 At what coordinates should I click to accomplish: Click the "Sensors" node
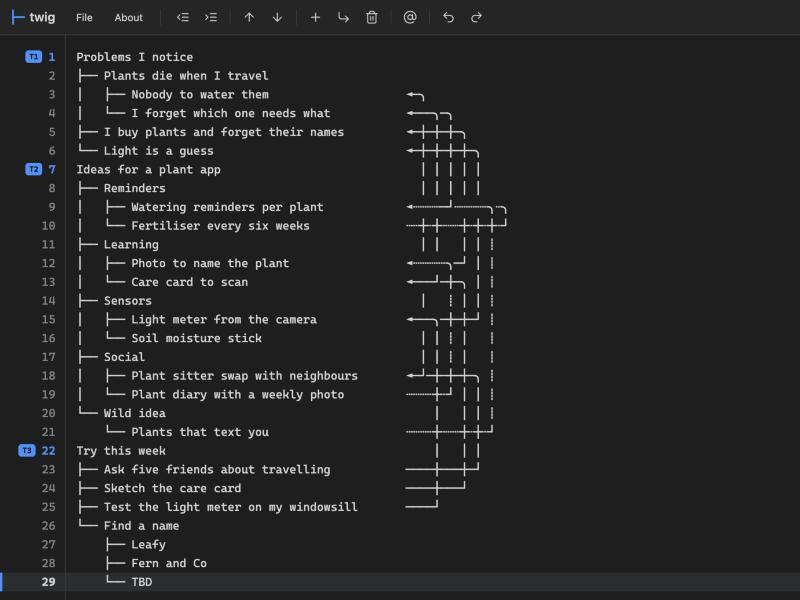tap(128, 301)
